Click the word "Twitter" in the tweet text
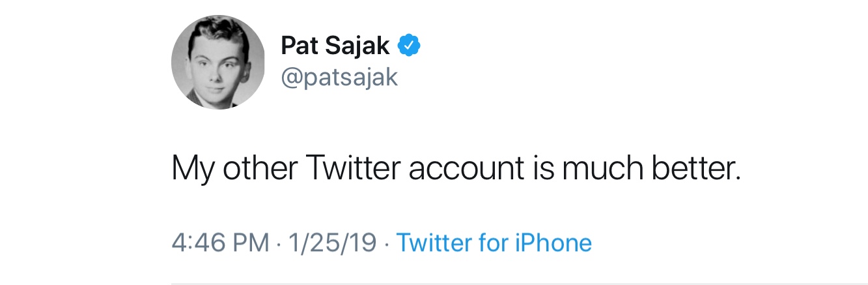 tap(352, 168)
